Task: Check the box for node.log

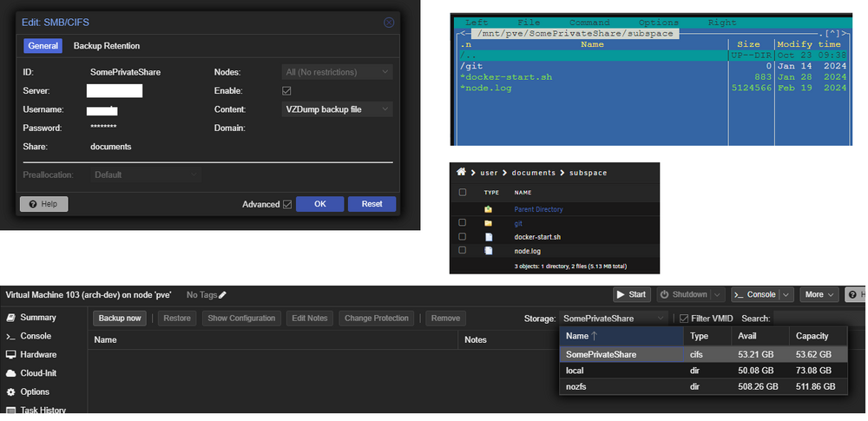Action: click(x=463, y=250)
